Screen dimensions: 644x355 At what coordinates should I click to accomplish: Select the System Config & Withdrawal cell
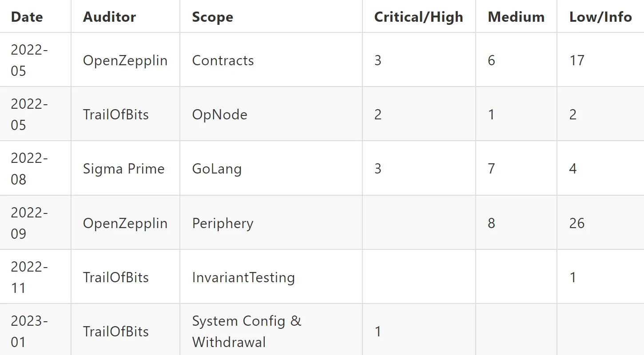[x=247, y=331]
